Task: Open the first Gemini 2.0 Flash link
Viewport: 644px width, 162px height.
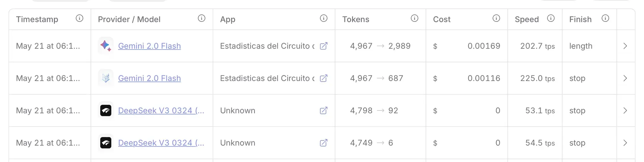Action: click(149, 46)
